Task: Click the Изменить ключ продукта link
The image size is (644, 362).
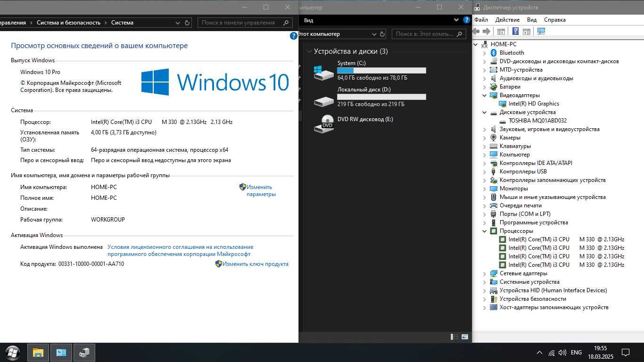Action: point(256,264)
